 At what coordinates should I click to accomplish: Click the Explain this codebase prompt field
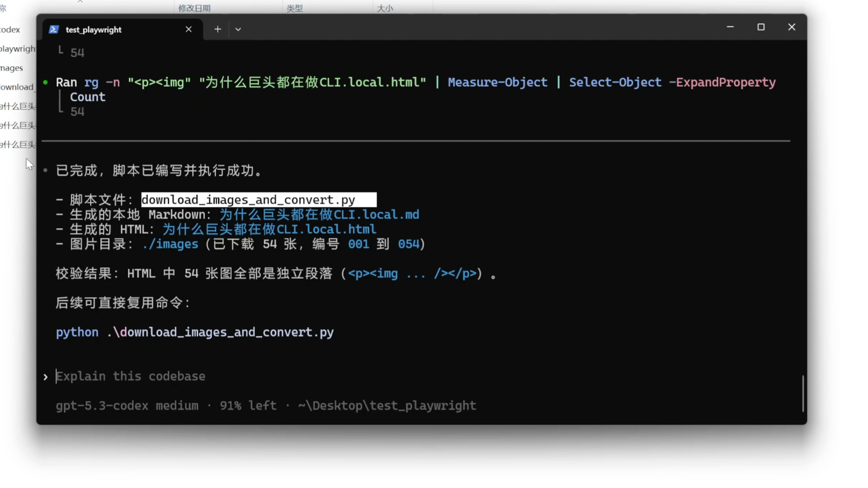point(131,376)
